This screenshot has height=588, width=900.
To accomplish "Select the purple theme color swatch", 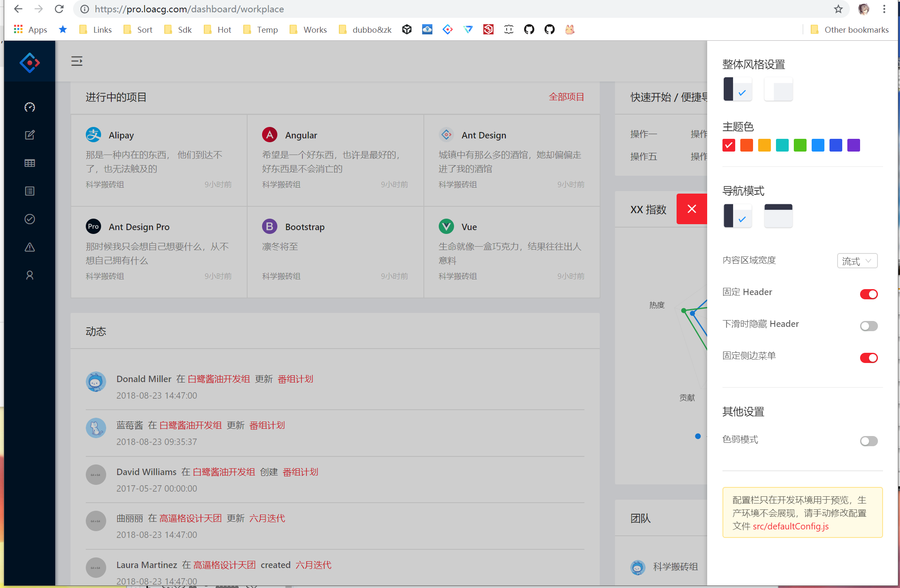I will [x=853, y=145].
